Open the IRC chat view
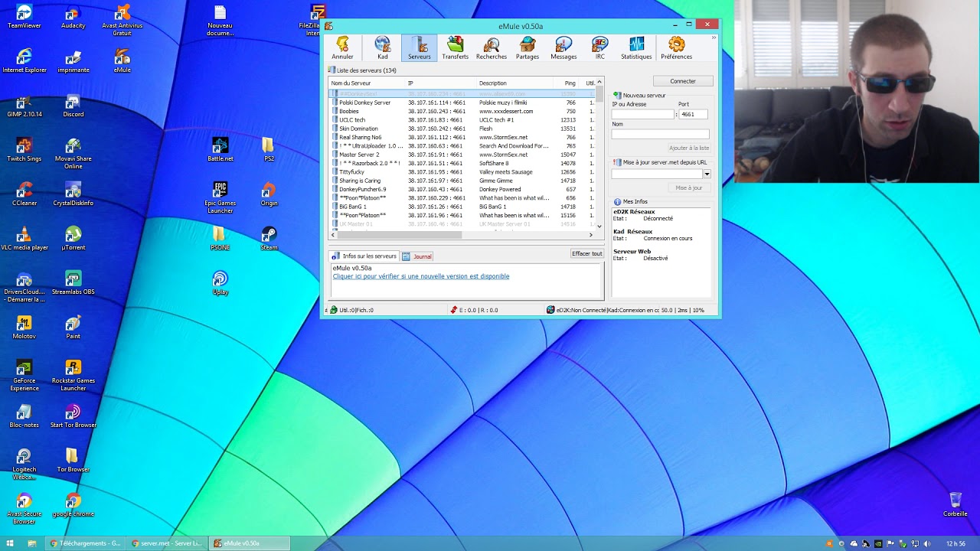980x551 pixels. pyautogui.click(x=600, y=47)
